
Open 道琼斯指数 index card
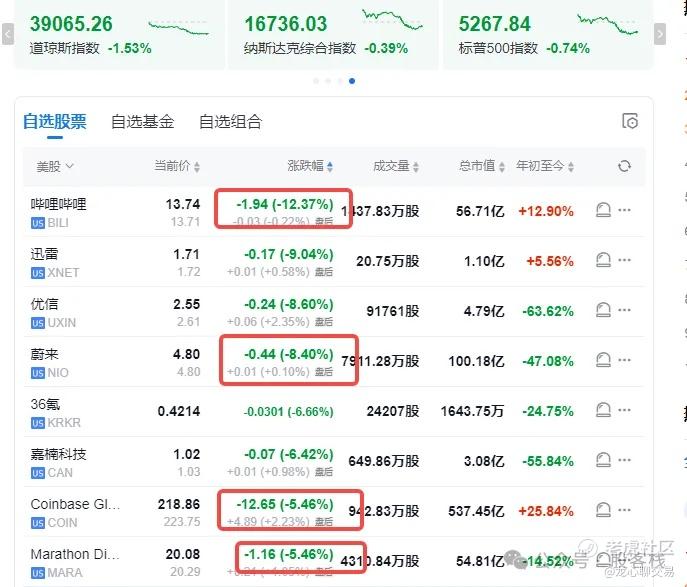[120, 35]
